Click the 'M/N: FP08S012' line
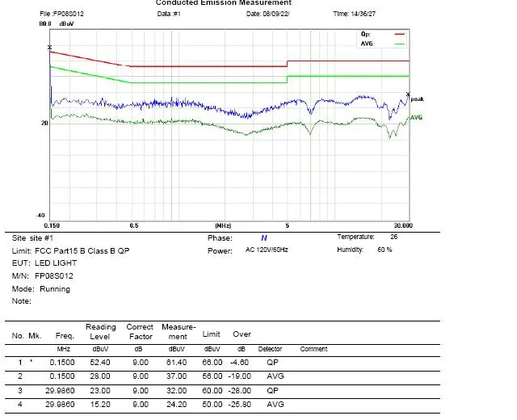This screenshot has height=420, width=517. [x=42, y=276]
